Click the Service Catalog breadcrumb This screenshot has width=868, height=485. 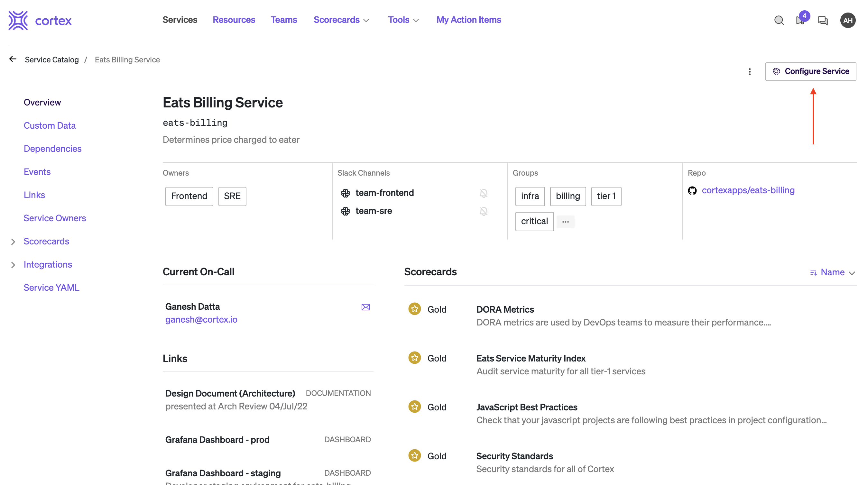[x=52, y=59]
